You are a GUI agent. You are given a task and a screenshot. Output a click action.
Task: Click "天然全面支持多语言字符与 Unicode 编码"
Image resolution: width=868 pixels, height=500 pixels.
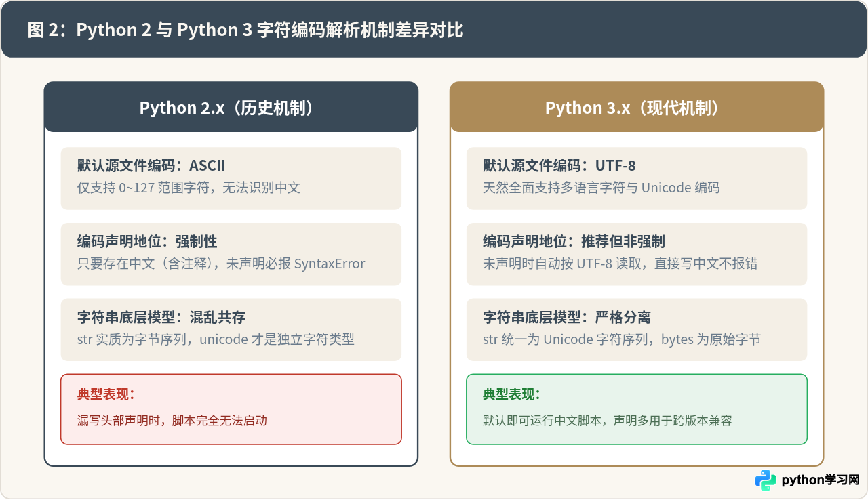click(x=601, y=188)
